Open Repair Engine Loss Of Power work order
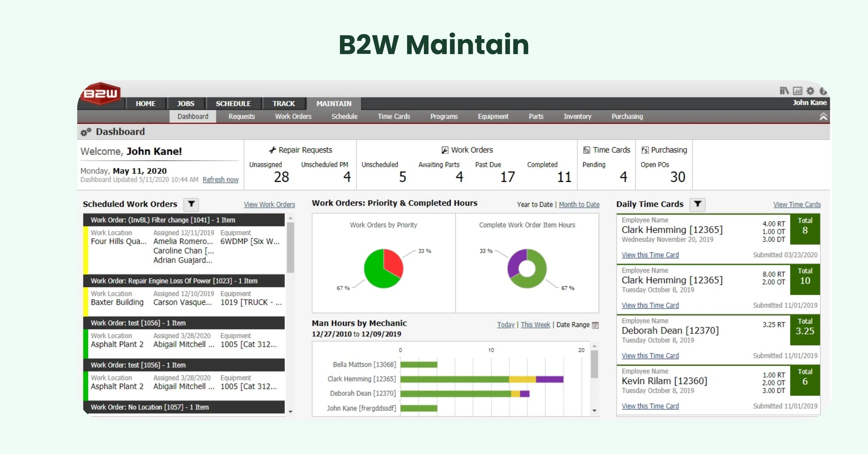This screenshot has height=454, width=868. (x=184, y=281)
